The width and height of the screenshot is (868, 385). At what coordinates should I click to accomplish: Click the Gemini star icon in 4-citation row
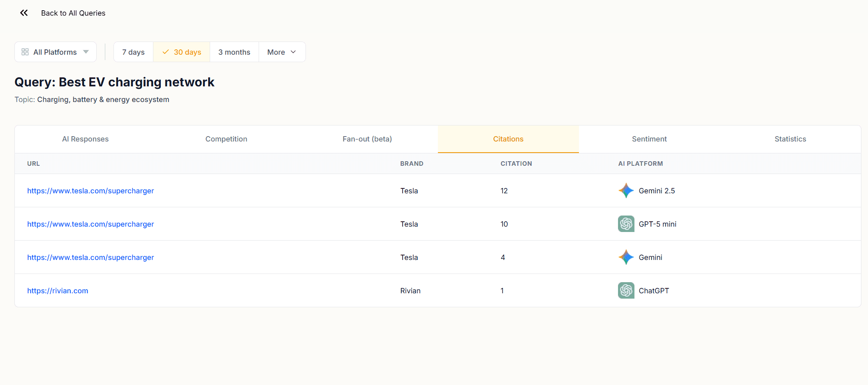coord(626,257)
